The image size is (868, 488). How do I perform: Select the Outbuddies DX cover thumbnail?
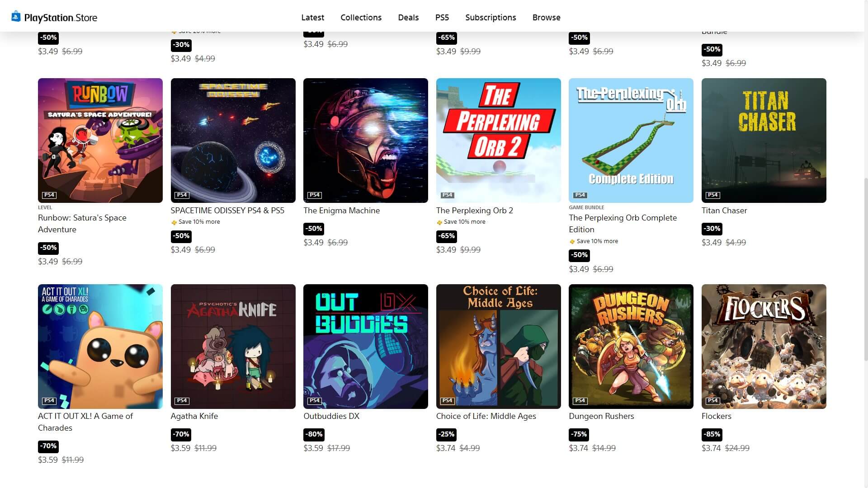pyautogui.click(x=366, y=347)
